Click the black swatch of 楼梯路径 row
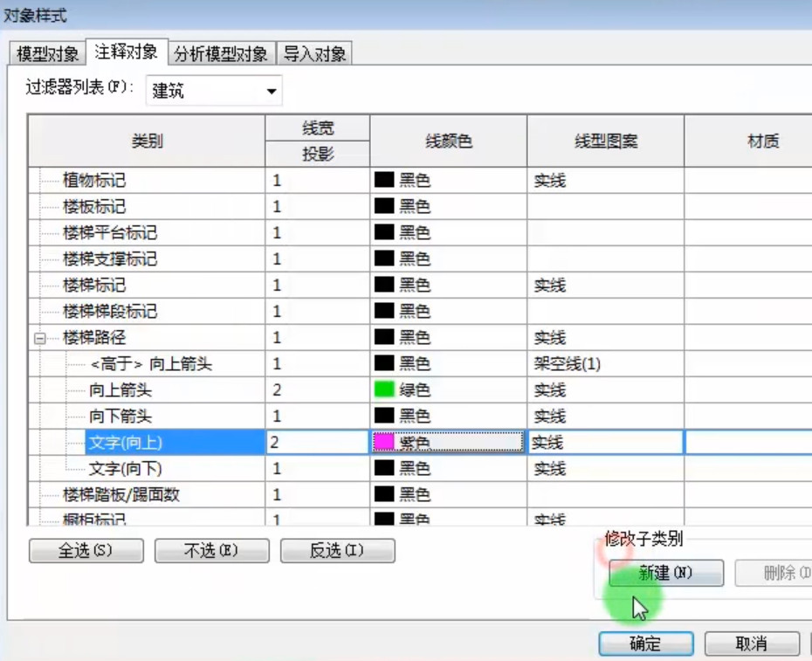 (384, 337)
